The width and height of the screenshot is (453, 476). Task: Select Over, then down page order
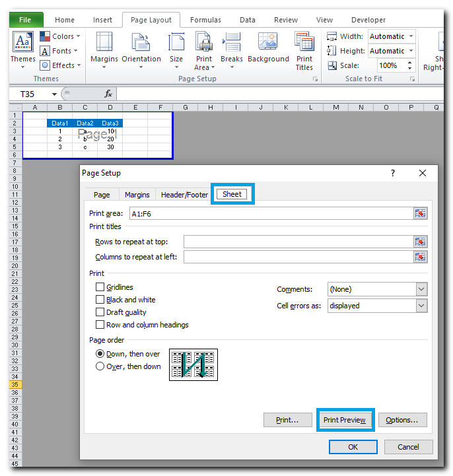tap(100, 366)
